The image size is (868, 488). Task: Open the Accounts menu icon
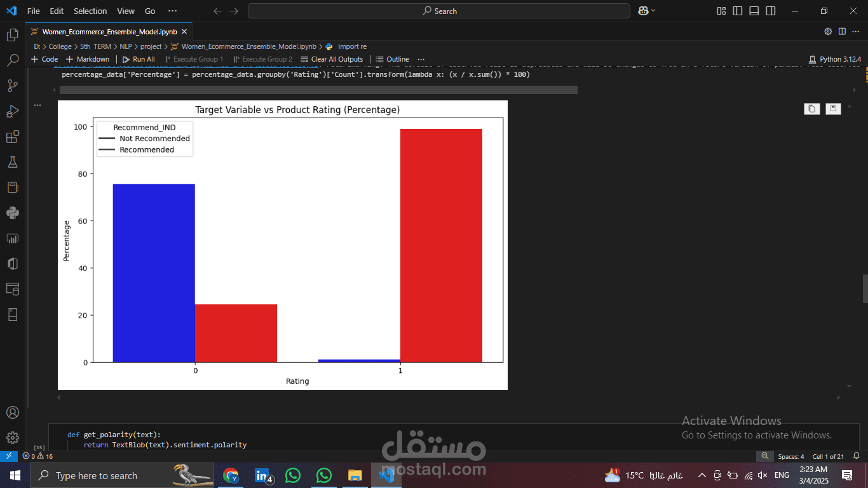(12, 412)
